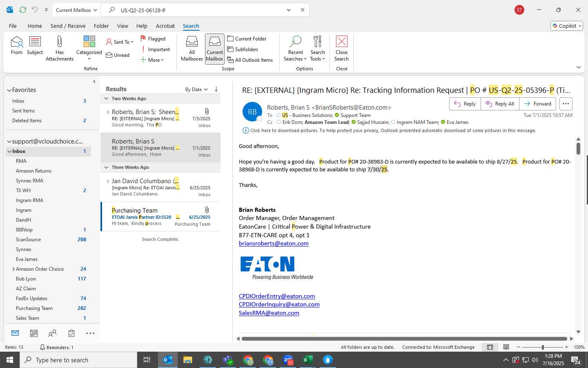Select Current Mailbox scope
Viewport: 588px width, 368px height.
click(x=214, y=48)
